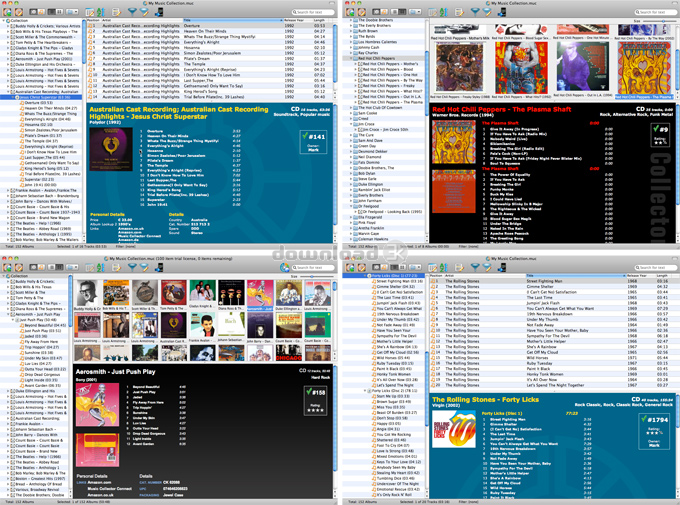680x505 pixels.
Task: Click the online globe icon beside the search field
Action: [284, 267]
